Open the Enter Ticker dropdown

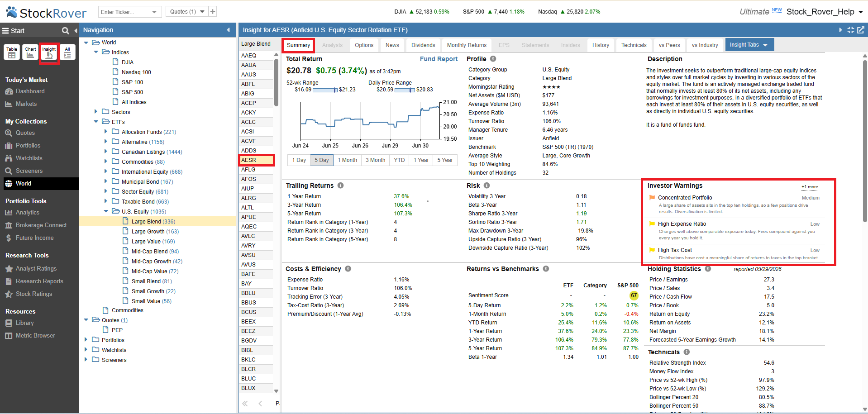click(x=154, y=12)
